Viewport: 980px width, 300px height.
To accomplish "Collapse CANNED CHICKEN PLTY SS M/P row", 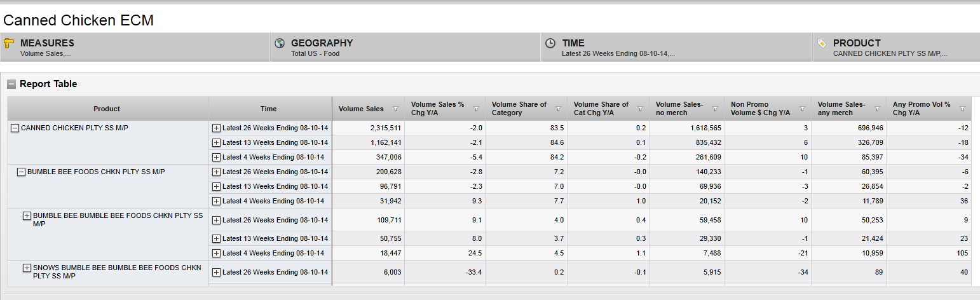I will click(15, 128).
